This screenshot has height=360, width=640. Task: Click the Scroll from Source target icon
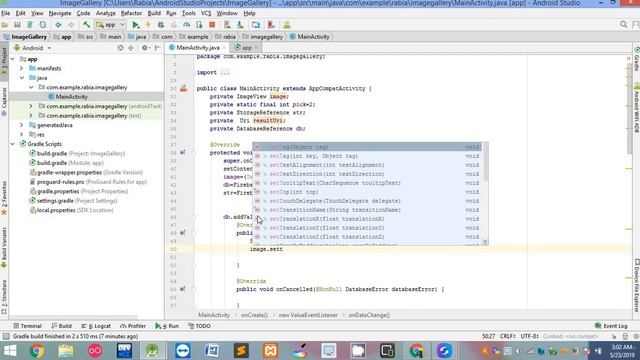point(120,48)
